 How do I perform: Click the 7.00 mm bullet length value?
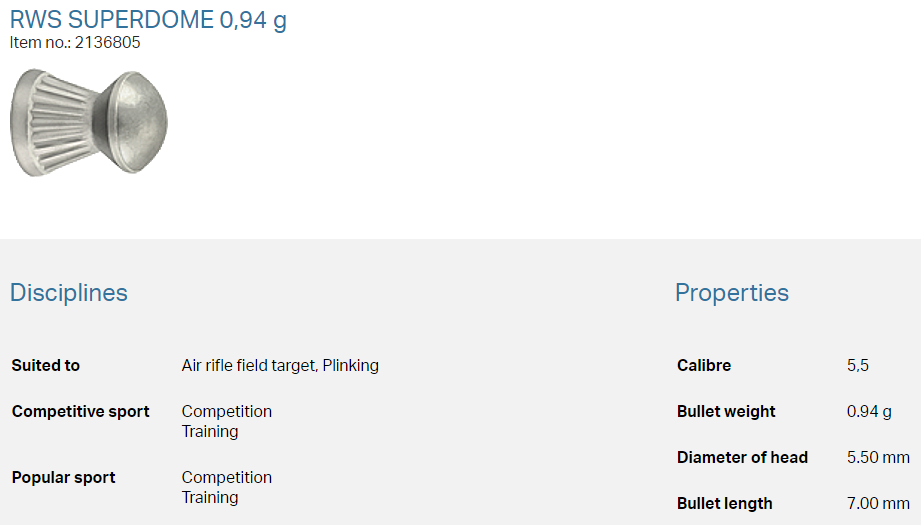point(878,504)
